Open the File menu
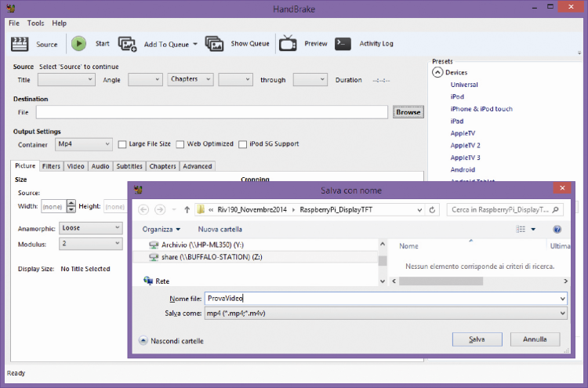This screenshot has width=588, height=388. [14, 24]
